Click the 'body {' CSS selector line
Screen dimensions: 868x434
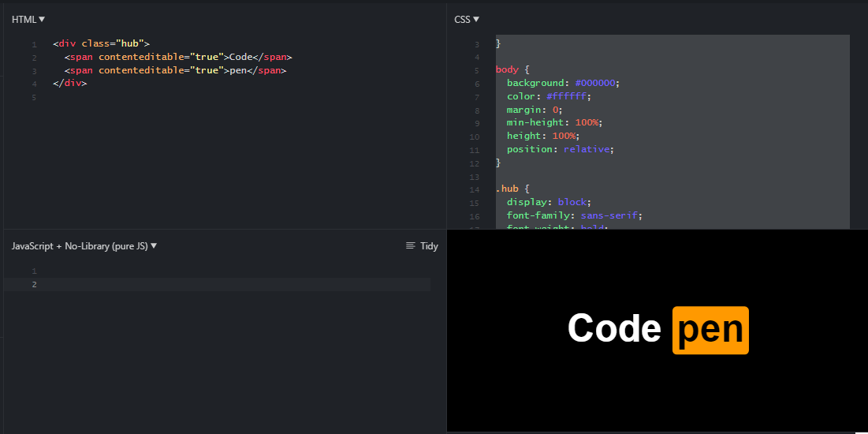[513, 70]
